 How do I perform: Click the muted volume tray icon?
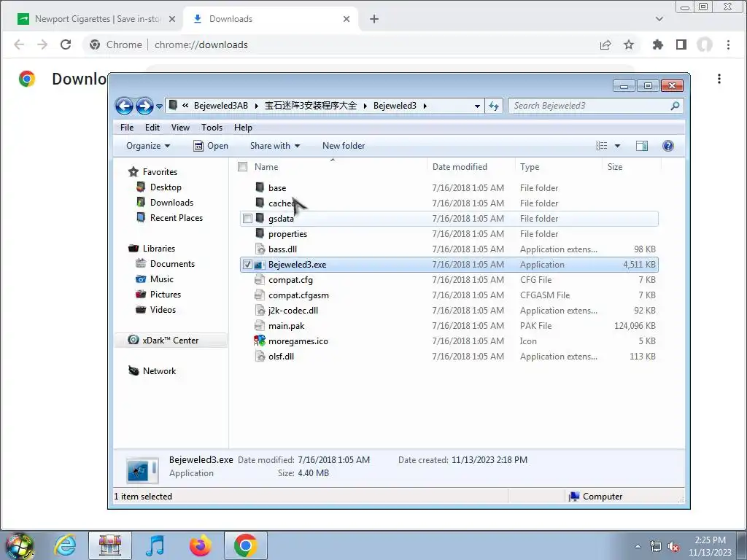tap(673, 547)
